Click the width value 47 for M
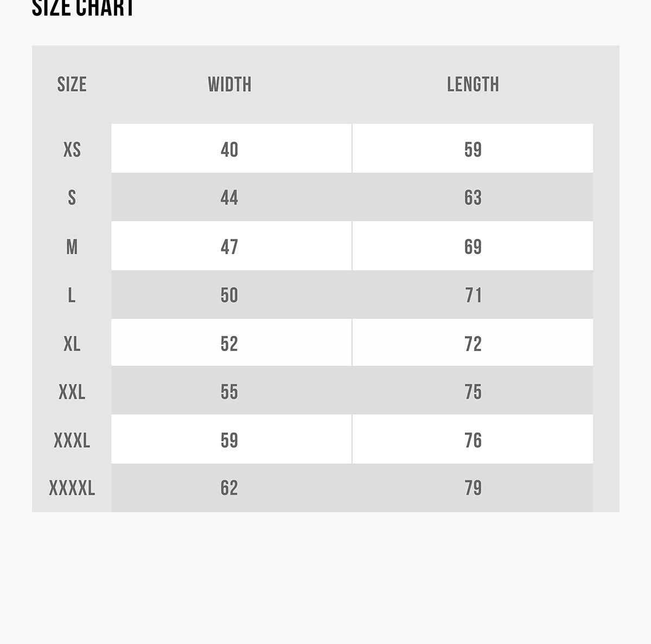Viewport: 651px width, 644px height. [229, 247]
